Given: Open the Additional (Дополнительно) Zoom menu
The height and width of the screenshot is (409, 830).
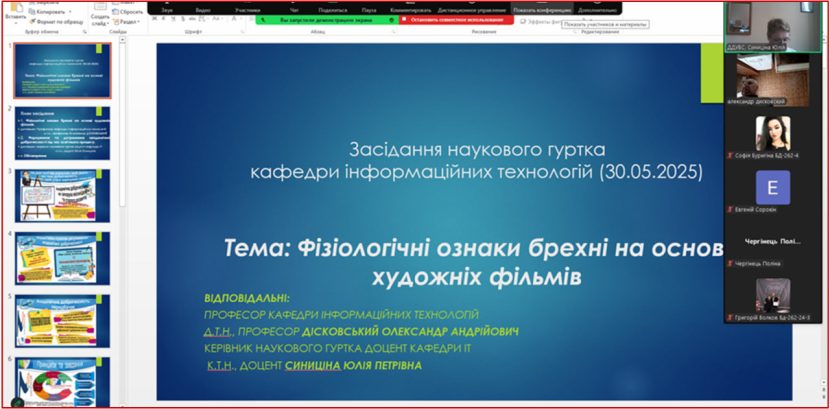Looking at the screenshot, I should (x=596, y=9).
